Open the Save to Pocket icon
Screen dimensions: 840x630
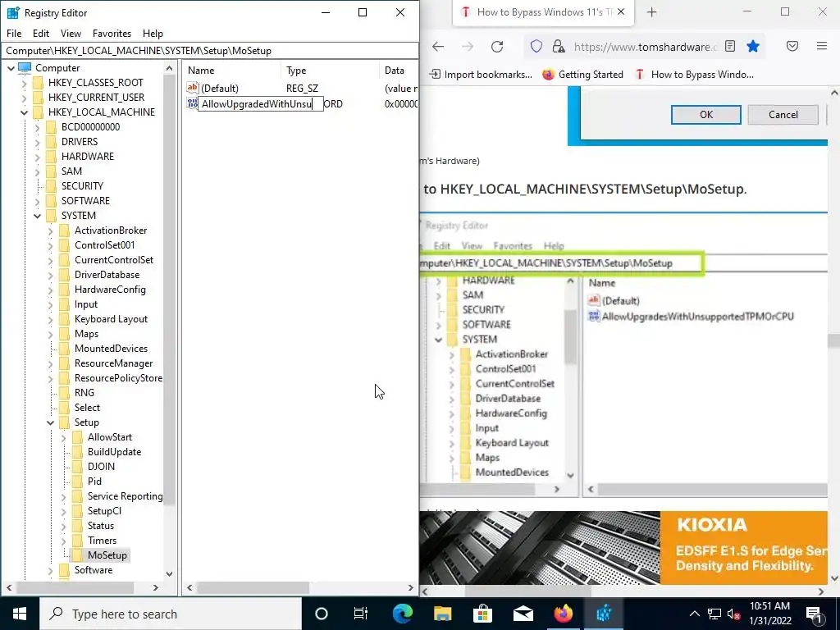click(792, 46)
